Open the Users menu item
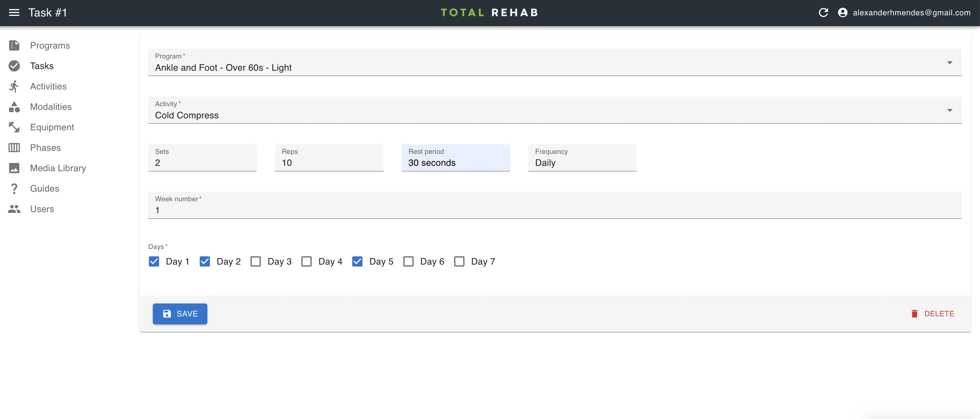This screenshot has height=419, width=980. [42, 209]
